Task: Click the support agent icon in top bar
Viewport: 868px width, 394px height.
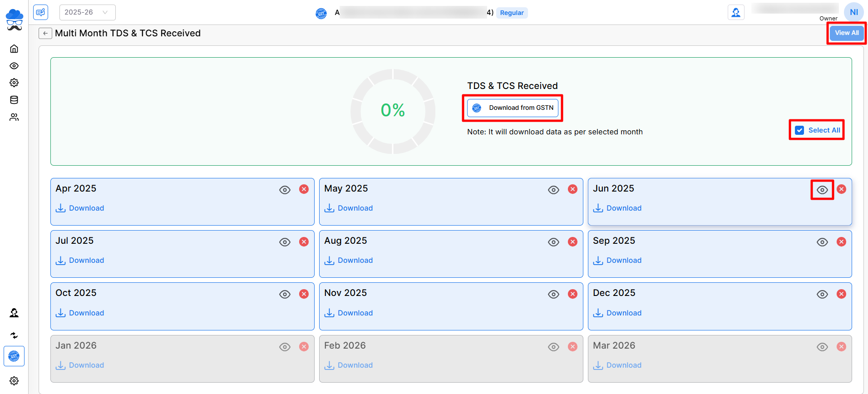Action: (735, 12)
